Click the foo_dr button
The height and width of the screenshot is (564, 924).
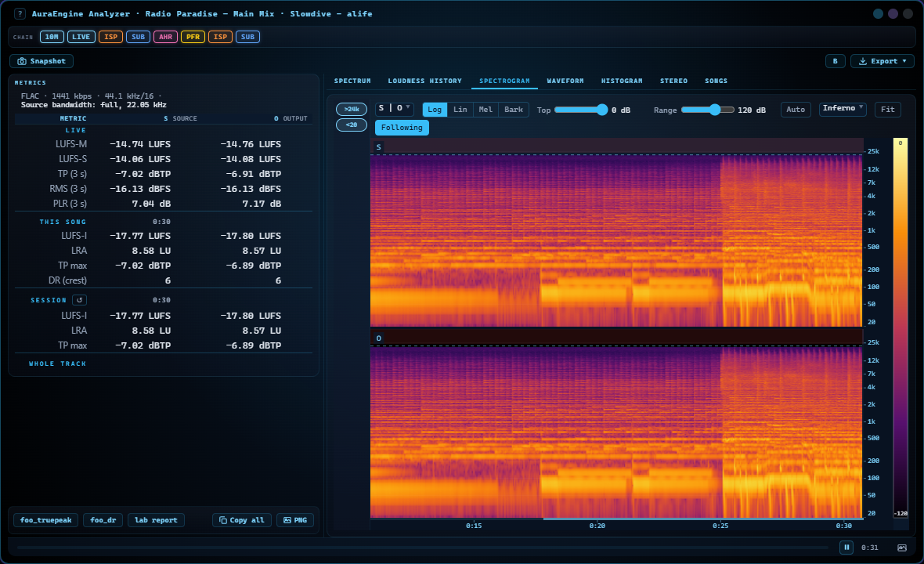click(x=103, y=520)
